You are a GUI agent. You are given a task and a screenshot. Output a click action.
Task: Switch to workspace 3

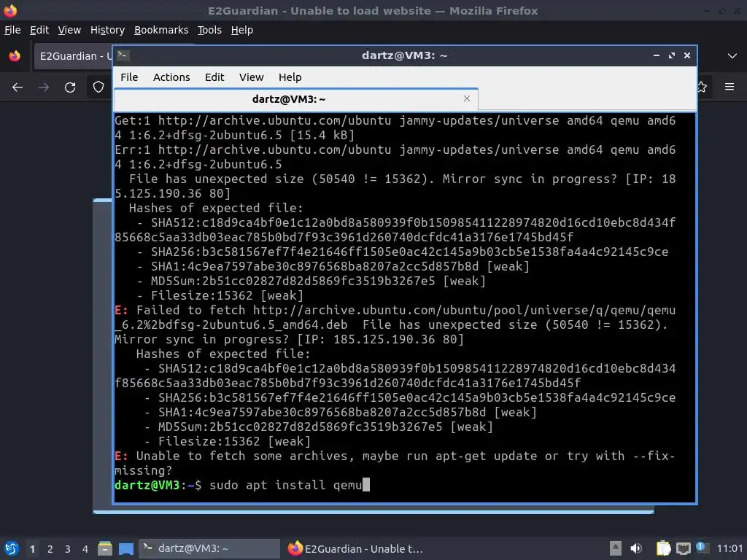[68, 549]
